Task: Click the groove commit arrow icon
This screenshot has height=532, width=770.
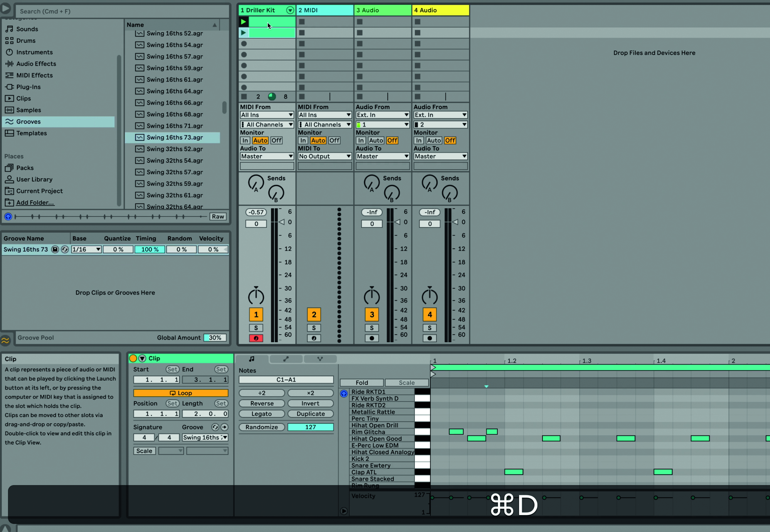Action: 224,427
